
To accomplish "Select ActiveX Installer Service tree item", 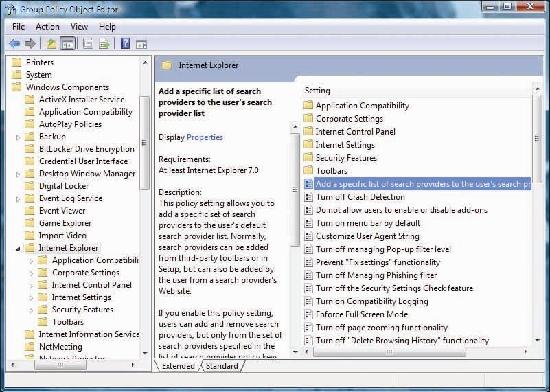I will coord(81,100).
